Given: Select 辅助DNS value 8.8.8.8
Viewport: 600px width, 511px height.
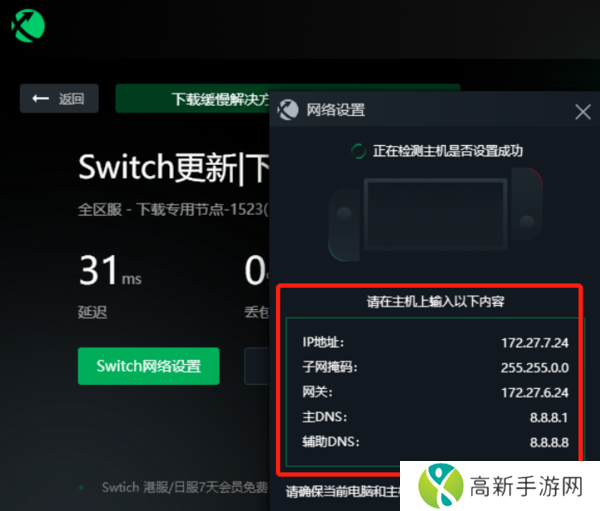Looking at the screenshot, I should (549, 442).
